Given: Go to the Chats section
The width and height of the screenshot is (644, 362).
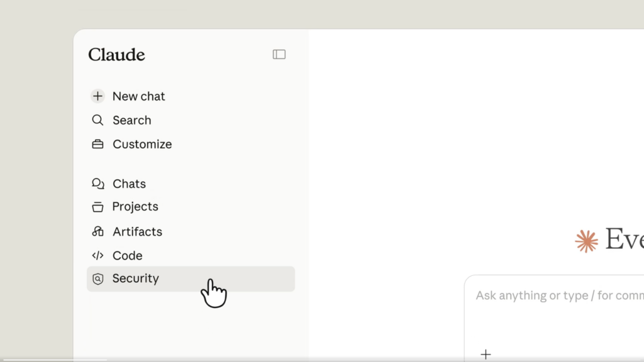Looking at the screenshot, I should coord(129,184).
